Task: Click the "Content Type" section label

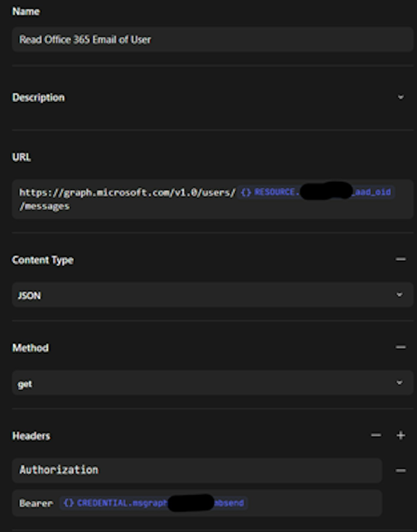Action: pos(43,260)
